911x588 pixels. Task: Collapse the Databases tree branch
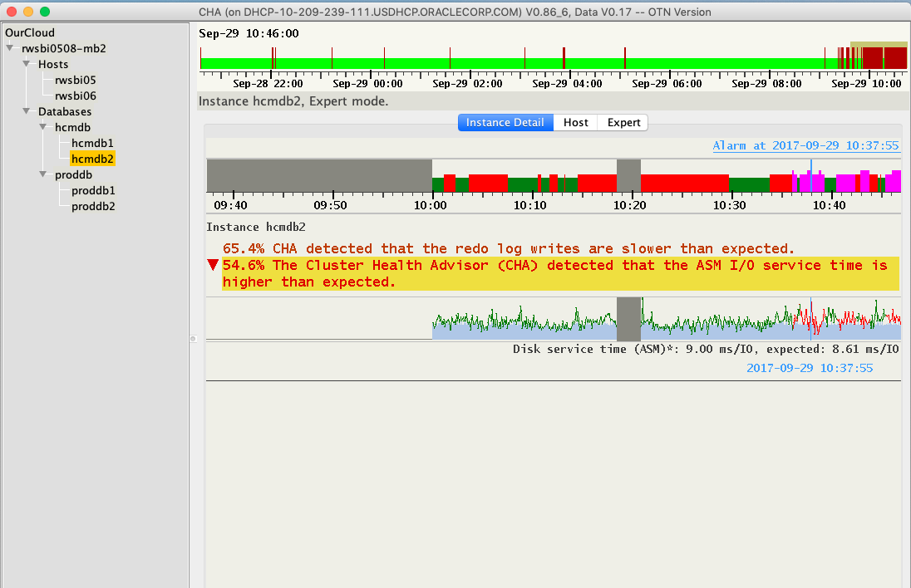point(26,110)
